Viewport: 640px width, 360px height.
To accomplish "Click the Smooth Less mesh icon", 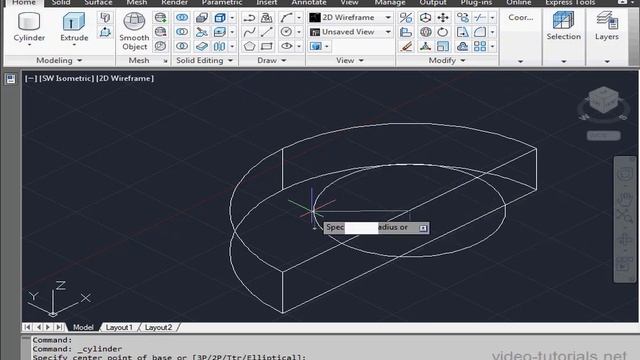I will coord(160,32).
